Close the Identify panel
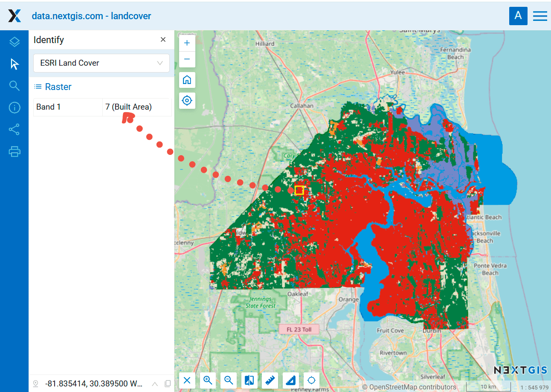This screenshot has width=551, height=392. coord(163,40)
